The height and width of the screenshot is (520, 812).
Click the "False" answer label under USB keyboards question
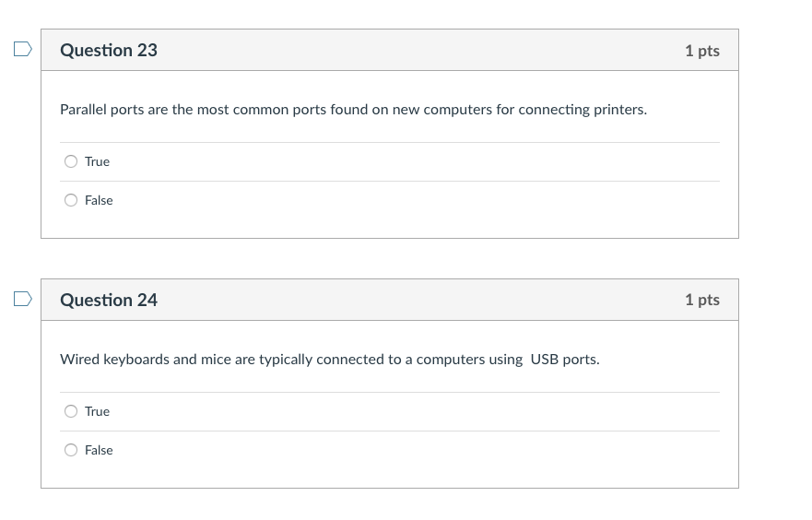(99, 450)
